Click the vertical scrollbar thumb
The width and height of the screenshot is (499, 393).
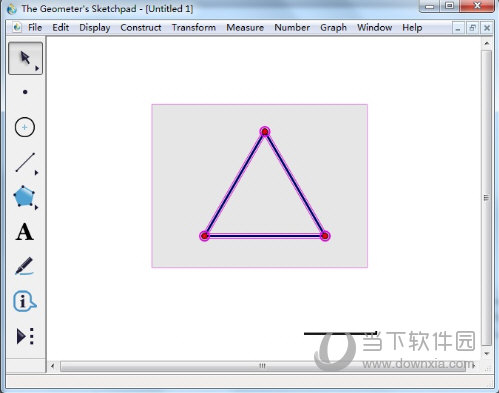coord(487,198)
